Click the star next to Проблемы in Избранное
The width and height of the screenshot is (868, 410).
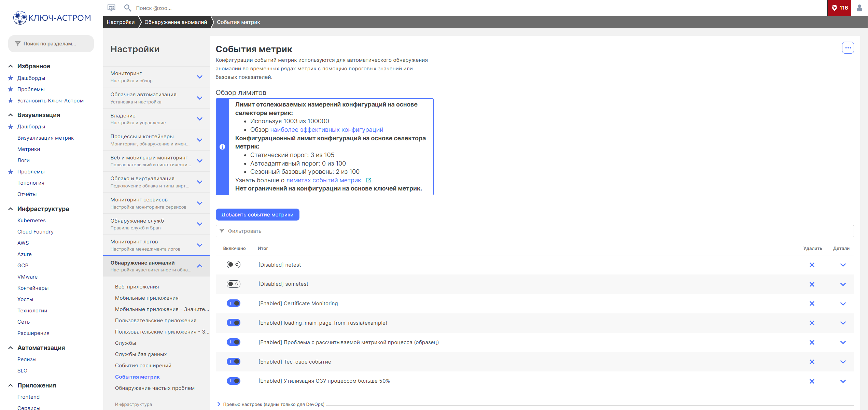[x=11, y=89]
